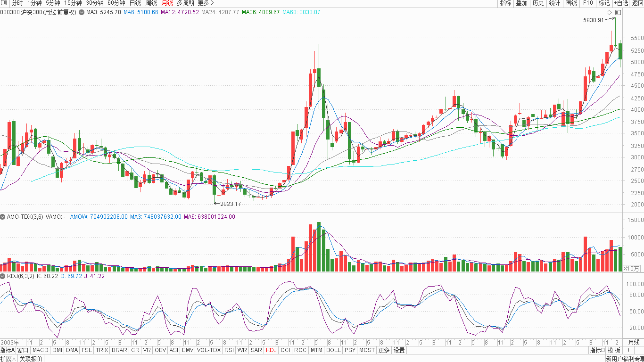Viewport: 644px width, 362px height.
Task: Switch to 周线 weekly chart
Action: (151, 3)
